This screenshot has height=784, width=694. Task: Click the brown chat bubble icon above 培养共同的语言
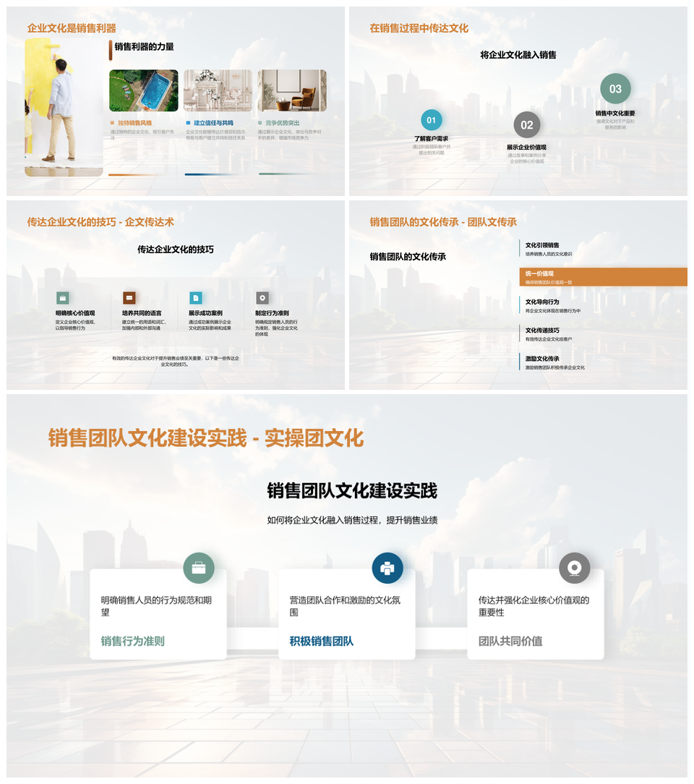[129, 298]
